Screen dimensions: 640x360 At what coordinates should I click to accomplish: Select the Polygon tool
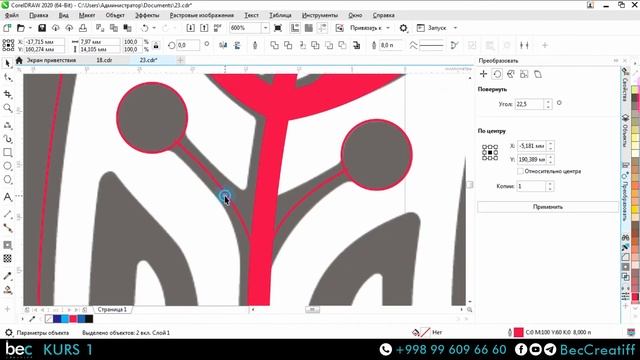click(7, 180)
